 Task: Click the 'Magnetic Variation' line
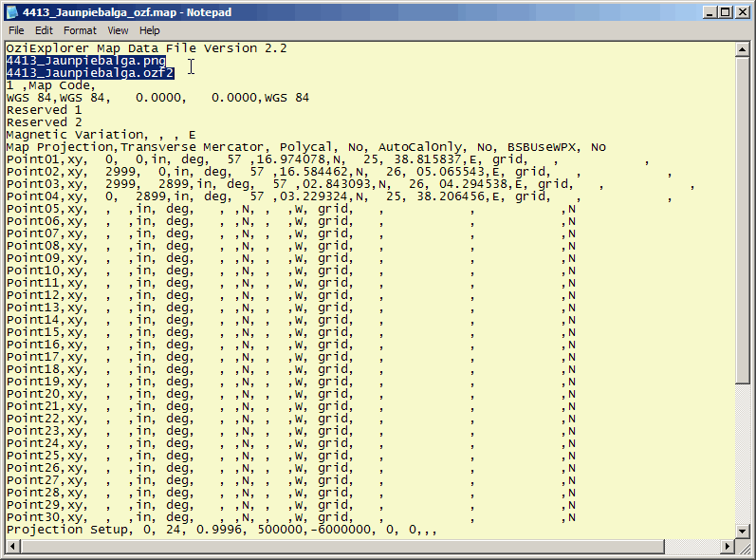[101, 135]
